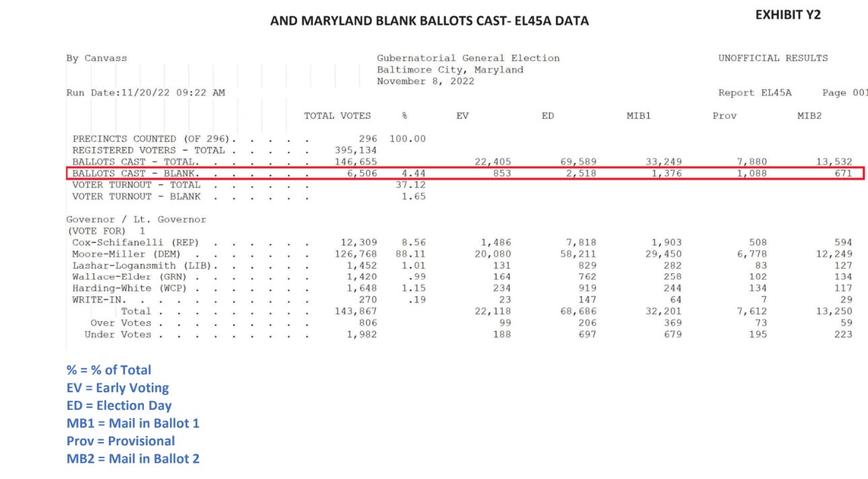868x479 pixels.
Task: Click 'Run Date:11/20/22 09:22 AM' line
Action: (x=145, y=93)
